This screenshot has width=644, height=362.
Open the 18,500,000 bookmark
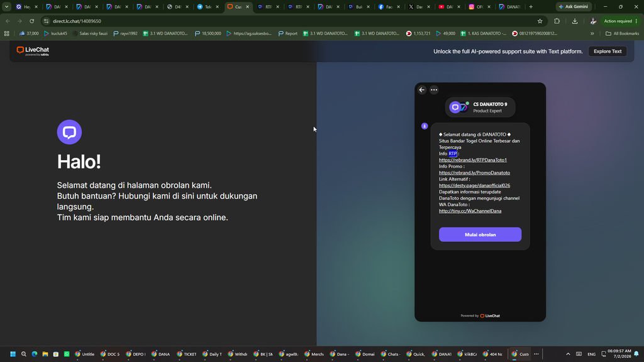coord(208,33)
